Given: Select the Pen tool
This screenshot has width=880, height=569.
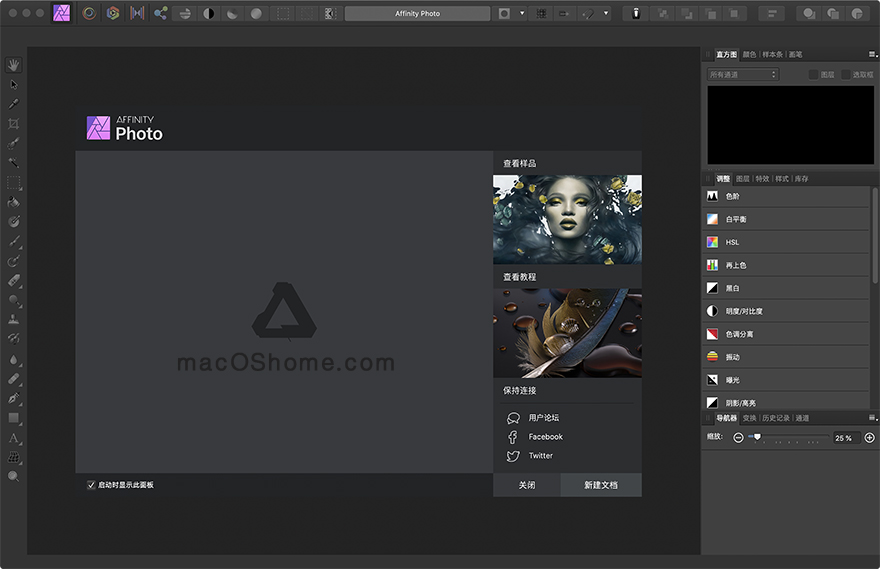Looking at the screenshot, I should 13,398.
